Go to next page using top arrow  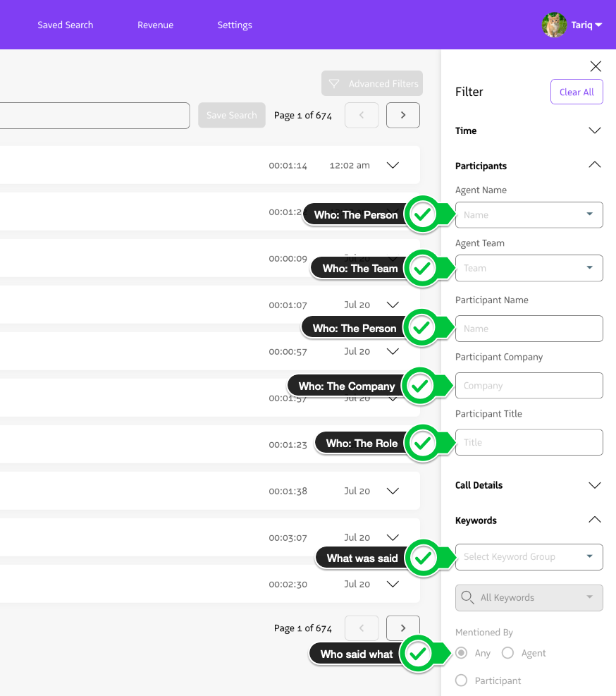(403, 115)
